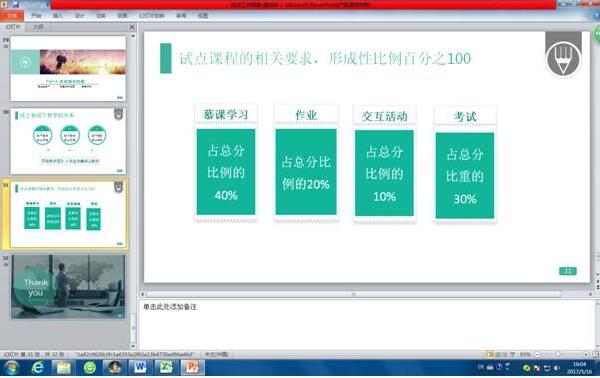This screenshot has height=378, width=600.
Task: Adjust the zoom slider handle
Action: 558,355
